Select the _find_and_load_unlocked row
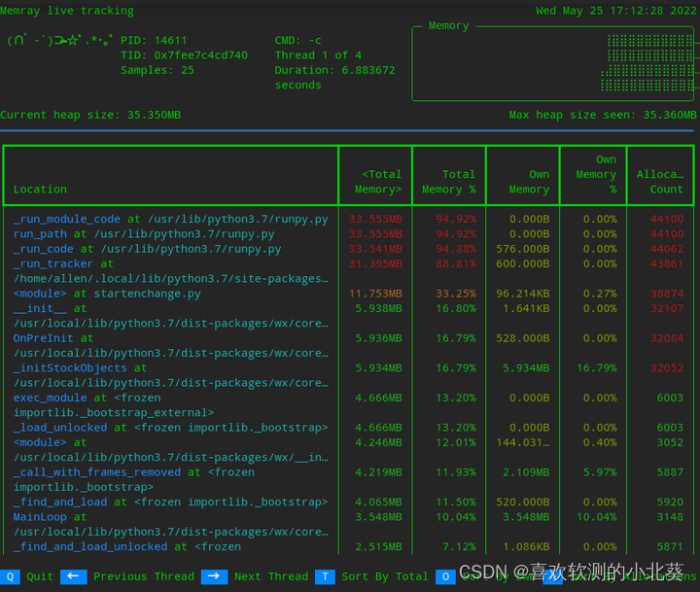This screenshot has width=700, height=592. 348,546
